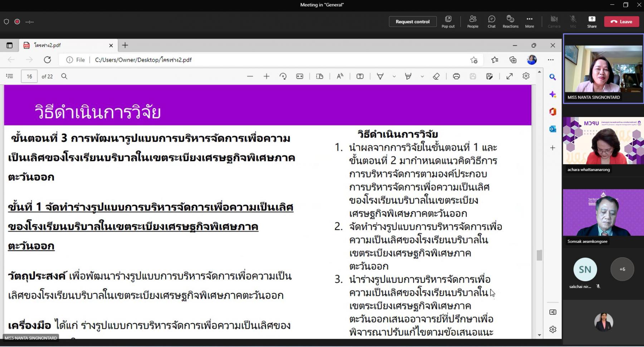Enter full screen PDF view
Viewport: 644px width, 347px height.
click(x=509, y=76)
